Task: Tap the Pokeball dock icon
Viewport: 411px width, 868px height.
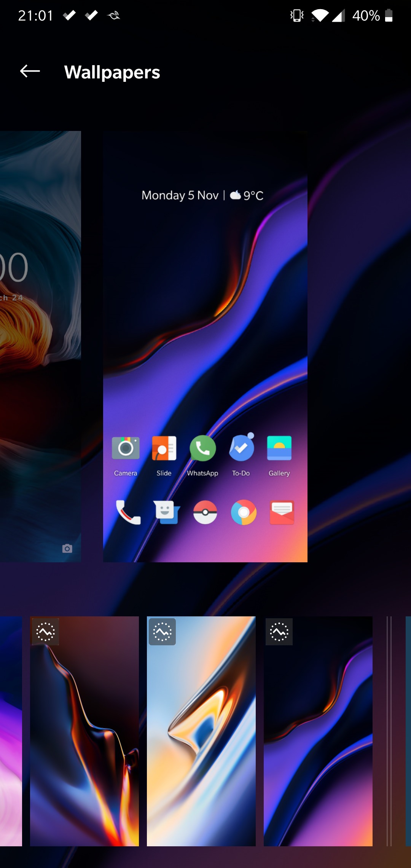Action: click(205, 512)
